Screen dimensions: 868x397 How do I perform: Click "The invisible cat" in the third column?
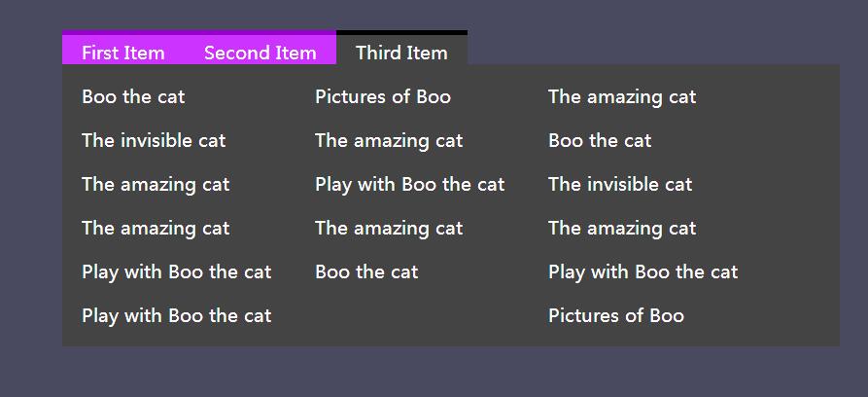click(620, 184)
